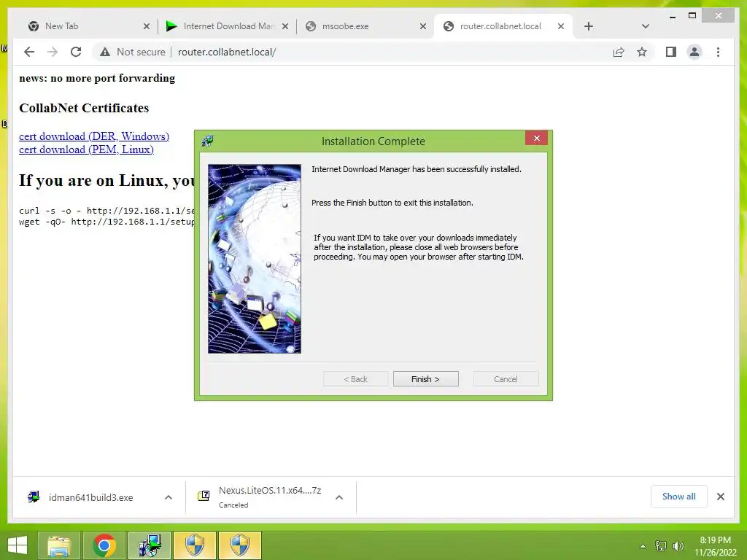Close the msoobe.exe tab
The image size is (747, 560).
click(422, 26)
